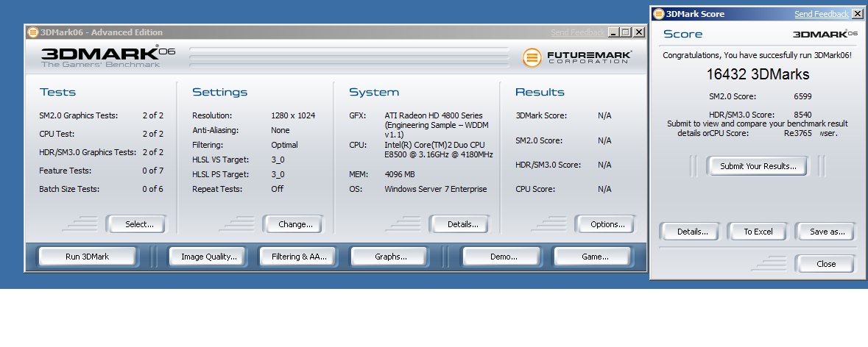Click HLSL VS Target value 3_0
The height and width of the screenshot is (347, 868).
click(278, 159)
